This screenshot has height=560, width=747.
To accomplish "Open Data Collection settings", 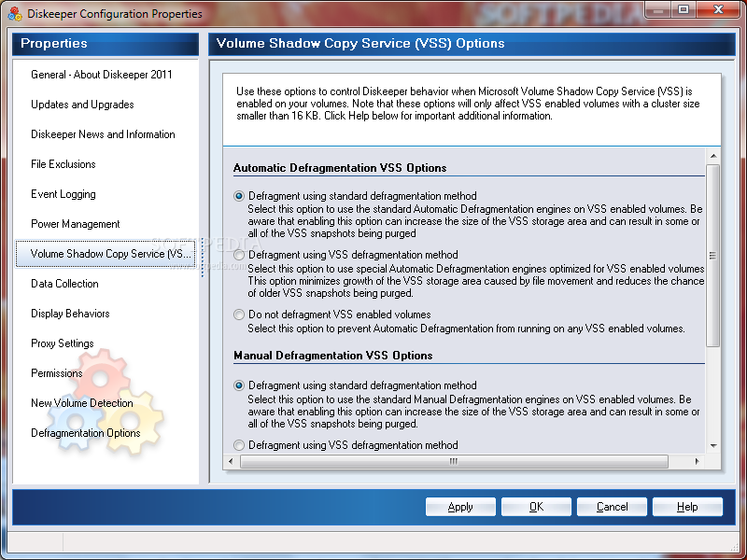I will tap(64, 284).
